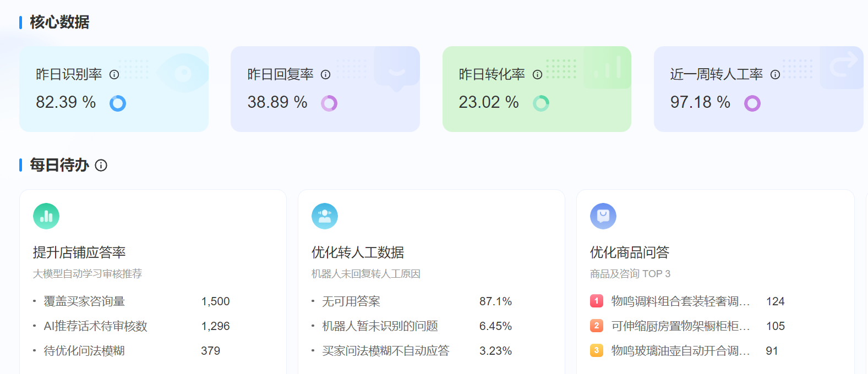
Task: Open the 近一周转人工率 card
Action: click(758, 89)
